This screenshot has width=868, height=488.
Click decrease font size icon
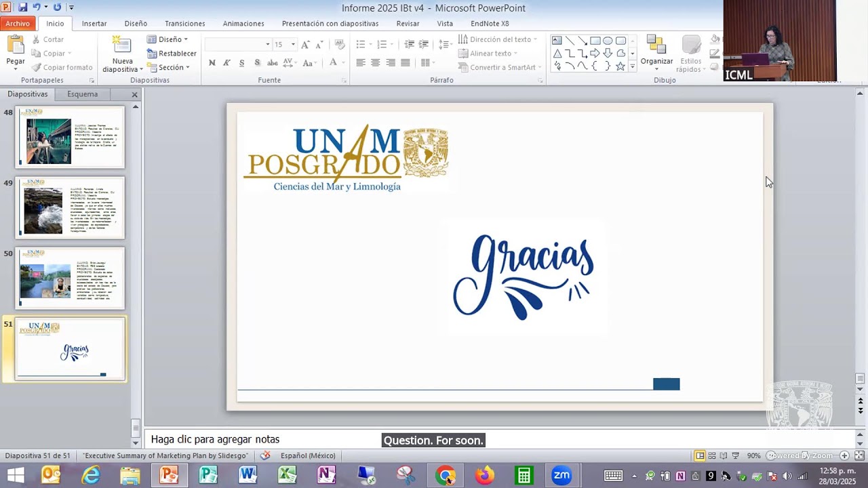319,45
